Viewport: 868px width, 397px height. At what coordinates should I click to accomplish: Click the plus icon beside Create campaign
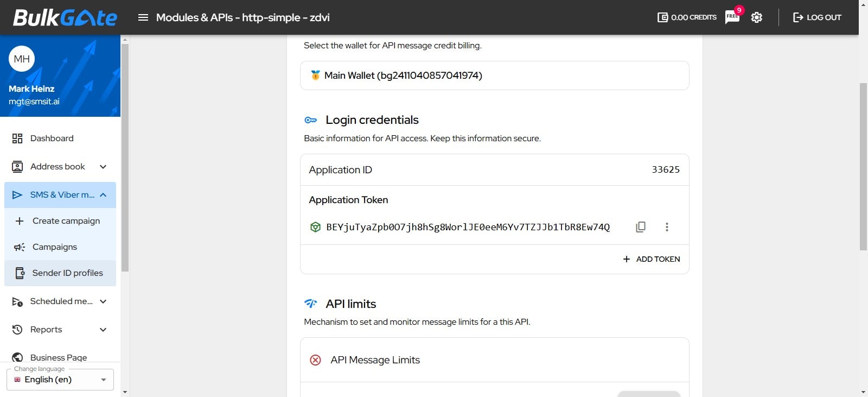click(20, 221)
